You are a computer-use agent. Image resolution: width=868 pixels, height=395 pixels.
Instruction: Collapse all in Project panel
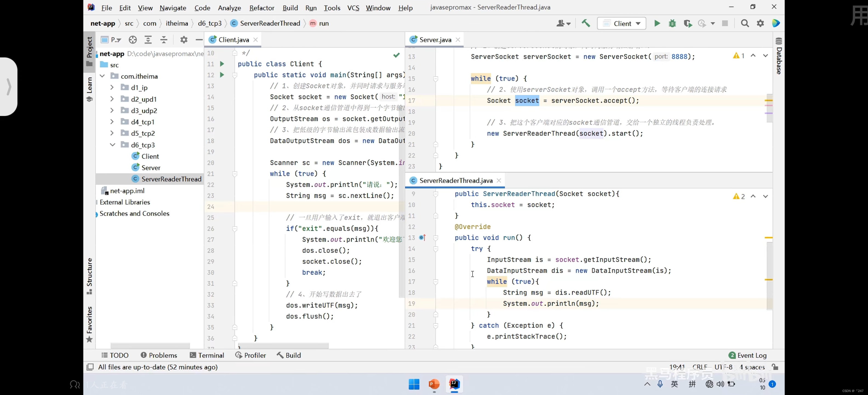pyautogui.click(x=164, y=40)
